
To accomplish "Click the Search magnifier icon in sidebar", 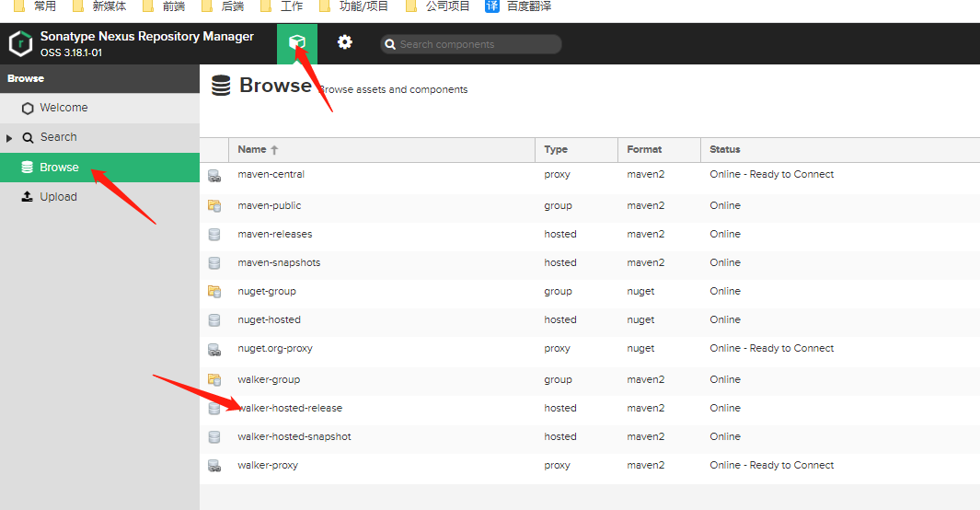I will click(29, 137).
